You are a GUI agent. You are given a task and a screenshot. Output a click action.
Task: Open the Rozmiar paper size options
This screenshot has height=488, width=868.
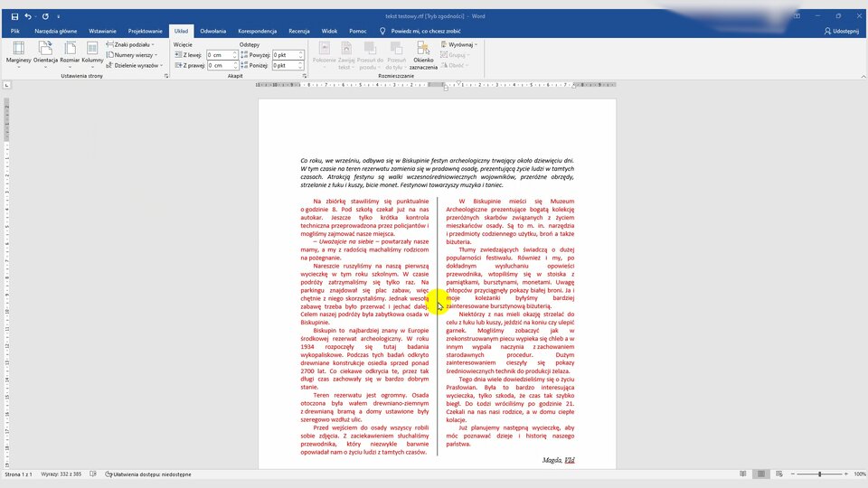coord(70,52)
